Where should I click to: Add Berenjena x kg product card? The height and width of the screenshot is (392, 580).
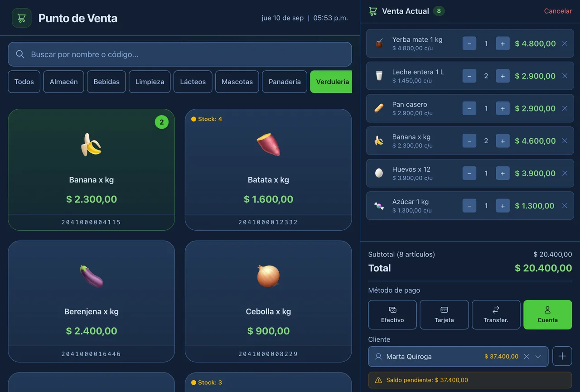tap(92, 301)
